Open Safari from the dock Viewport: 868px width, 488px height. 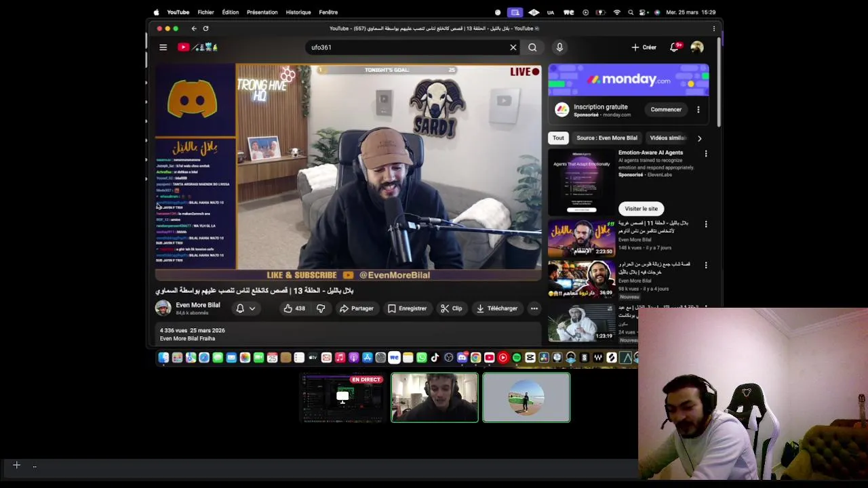pyautogui.click(x=204, y=358)
